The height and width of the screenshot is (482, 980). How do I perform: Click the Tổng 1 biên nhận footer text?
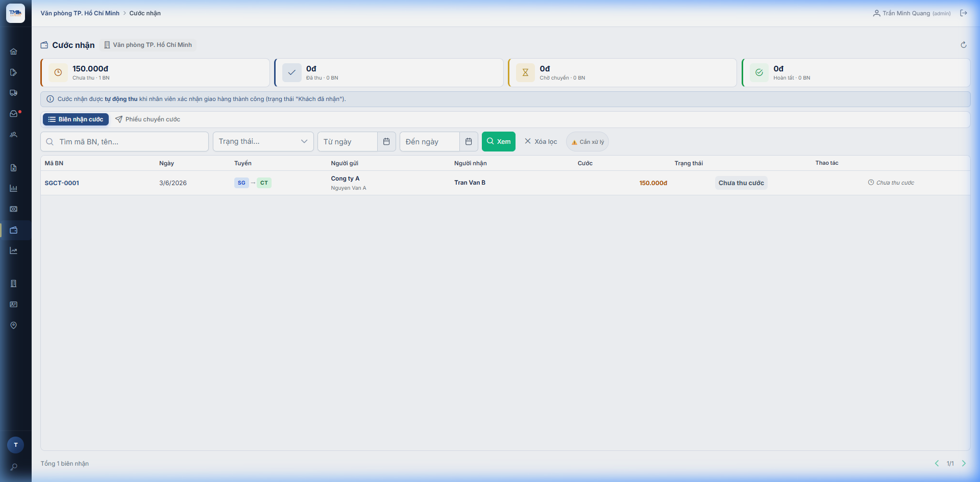click(65, 464)
